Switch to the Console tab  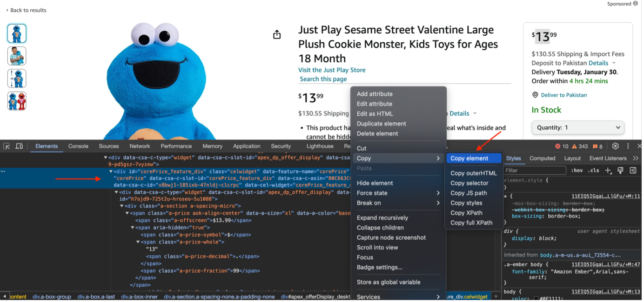pos(78,146)
